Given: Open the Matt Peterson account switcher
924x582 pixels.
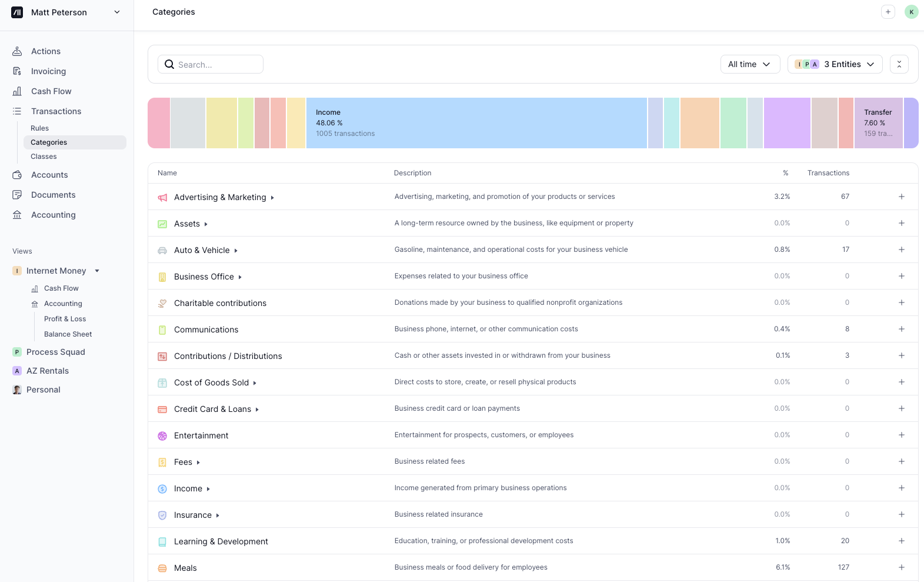Looking at the screenshot, I should click(x=66, y=12).
